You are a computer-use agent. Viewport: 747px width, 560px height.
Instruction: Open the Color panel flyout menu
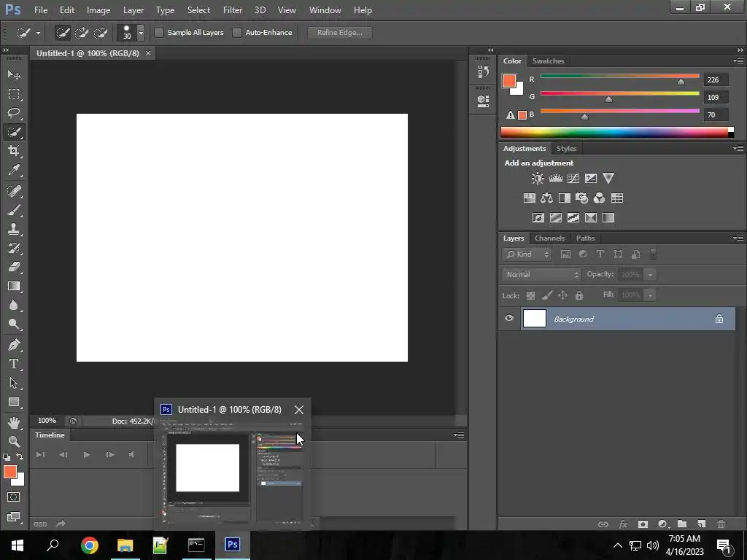pyautogui.click(x=738, y=61)
